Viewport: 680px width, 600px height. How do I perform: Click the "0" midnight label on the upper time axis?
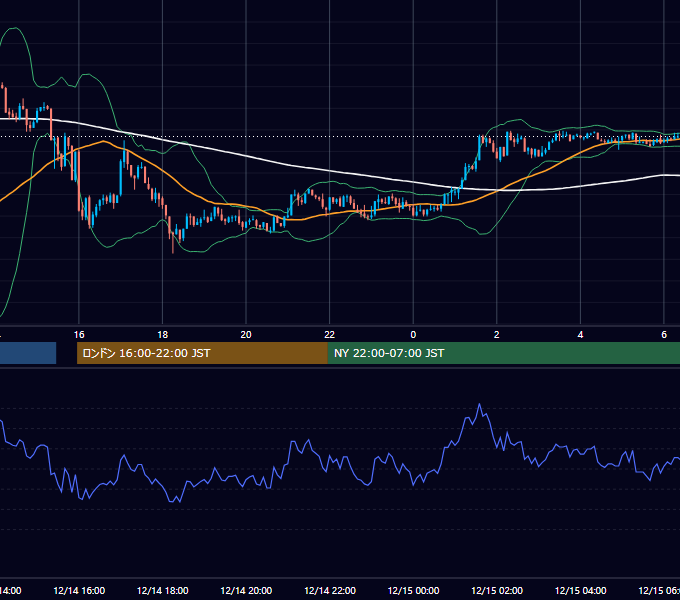point(413,335)
